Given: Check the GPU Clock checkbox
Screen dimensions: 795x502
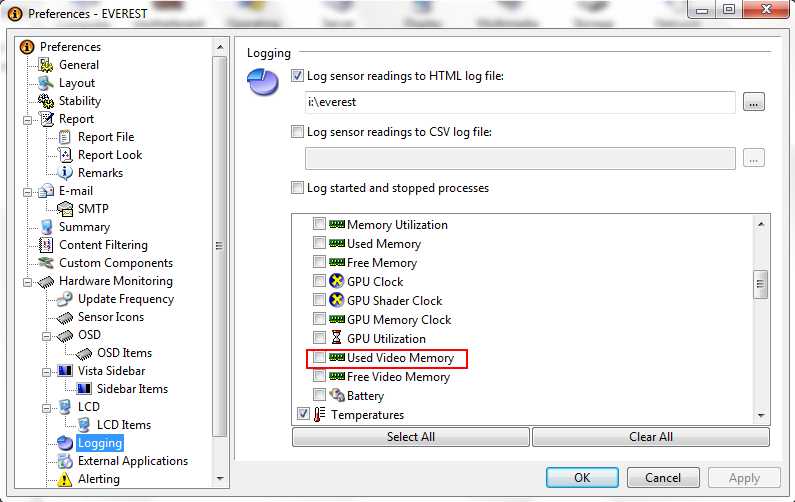Looking at the screenshot, I should click(319, 281).
